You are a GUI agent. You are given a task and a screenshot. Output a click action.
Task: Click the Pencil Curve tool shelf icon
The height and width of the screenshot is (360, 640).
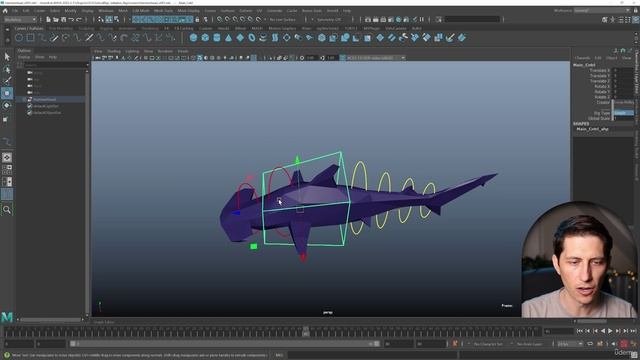(x=54, y=38)
